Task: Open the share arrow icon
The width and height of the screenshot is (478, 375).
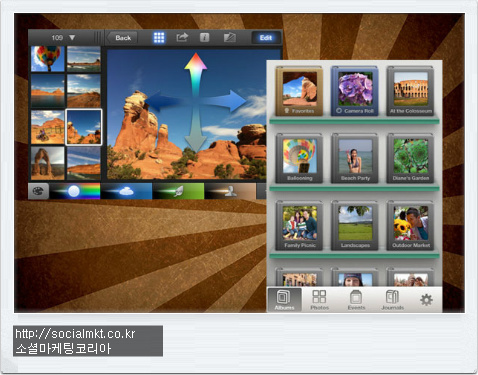Action: [182, 37]
